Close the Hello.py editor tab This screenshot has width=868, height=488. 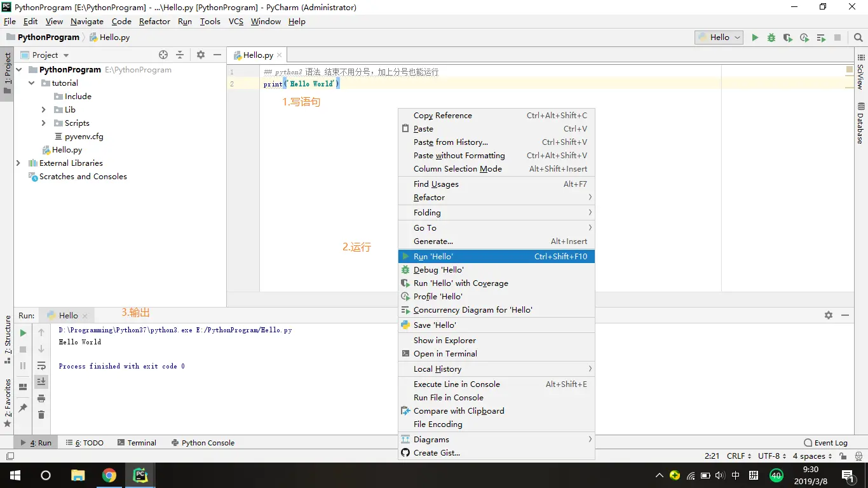279,55
